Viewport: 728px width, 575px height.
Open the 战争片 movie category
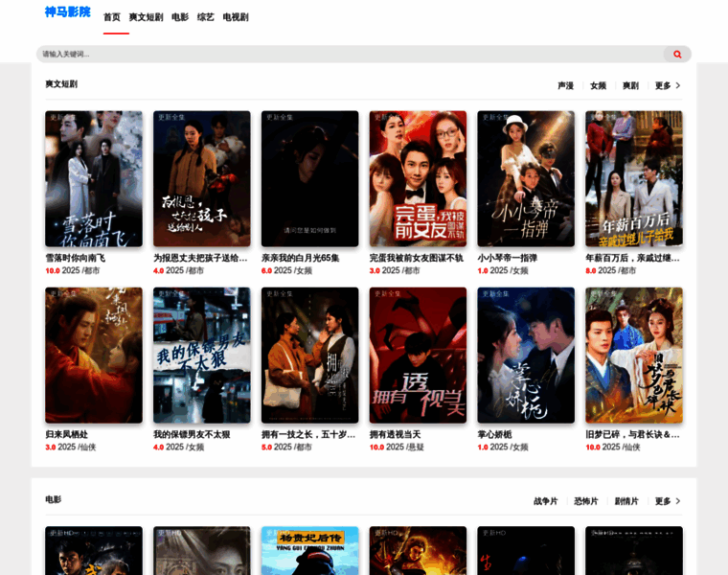pyautogui.click(x=546, y=501)
